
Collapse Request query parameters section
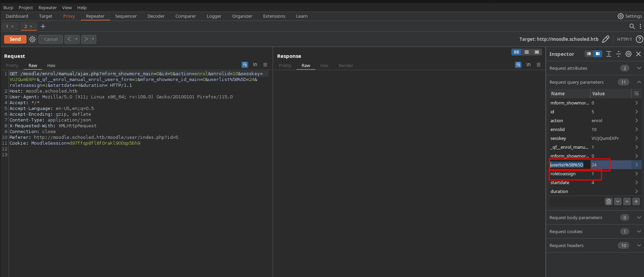click(x=639, y=82)
